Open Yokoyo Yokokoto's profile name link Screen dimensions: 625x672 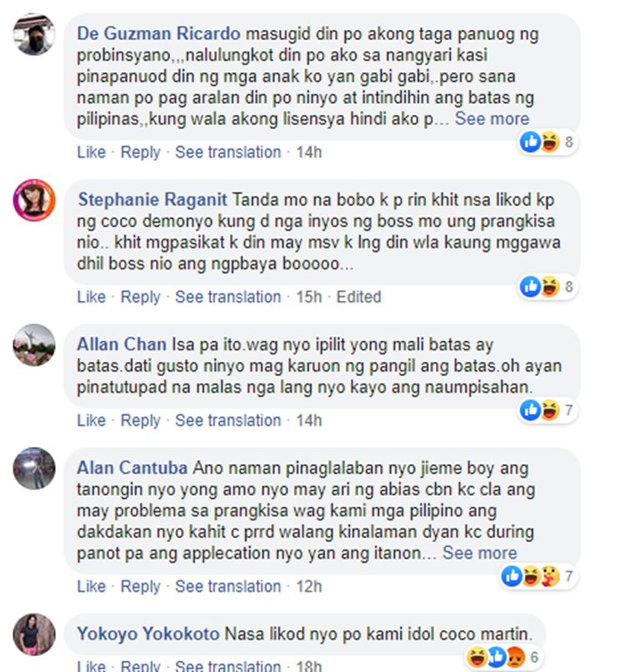(148, 634)
